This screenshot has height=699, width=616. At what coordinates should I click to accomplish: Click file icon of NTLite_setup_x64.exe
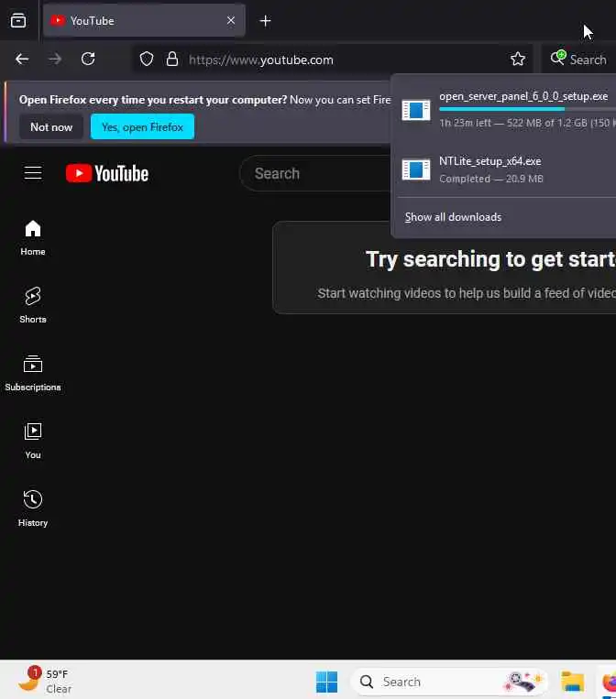416,169
